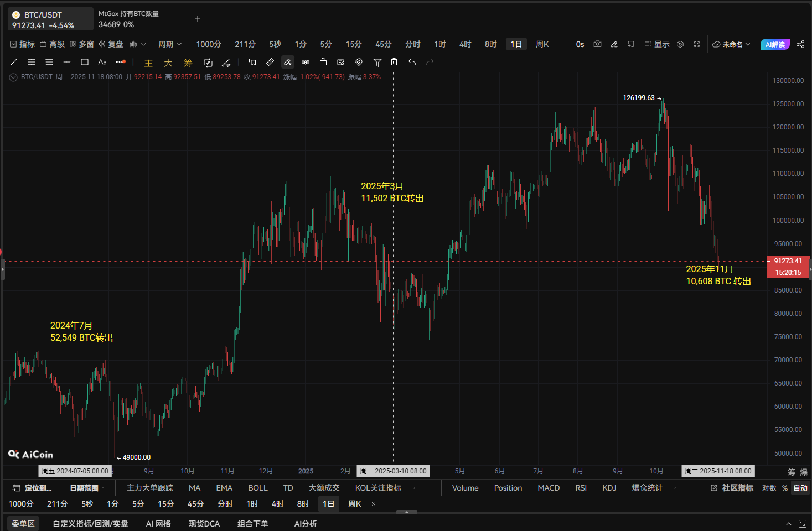Image resolution: width=812 pixels, height=531 pixels.
Task: Expand the 未命名 layout dropdown
Action: pos(731,44)
